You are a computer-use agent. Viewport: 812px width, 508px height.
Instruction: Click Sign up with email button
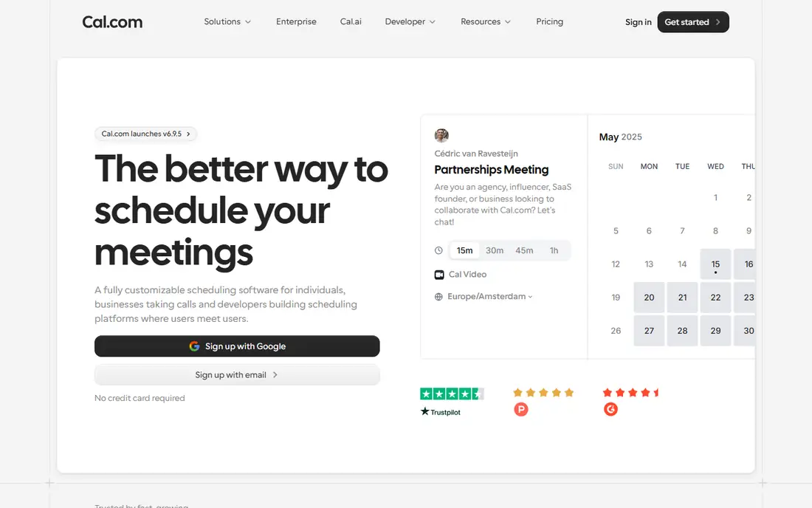(x=237, y=375)
